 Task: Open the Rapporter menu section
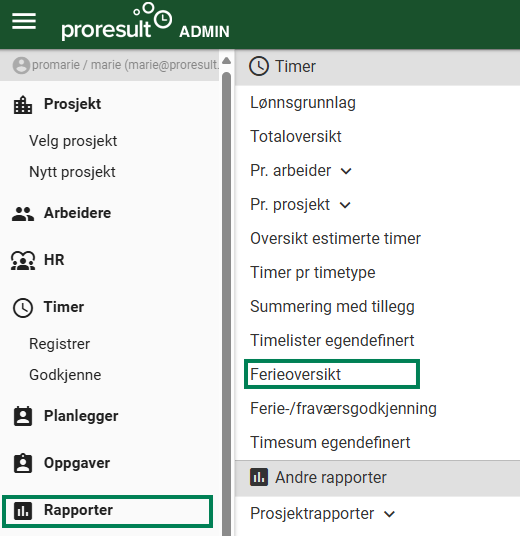point(107,511)
